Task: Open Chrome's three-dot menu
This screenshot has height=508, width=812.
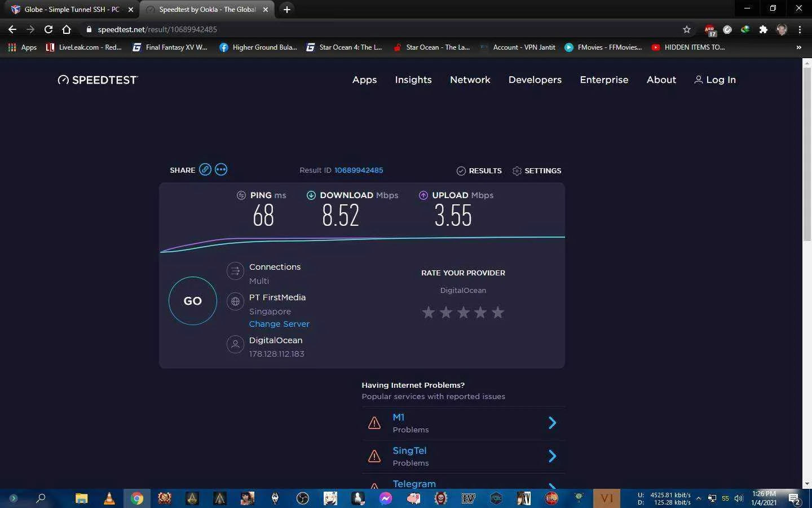Action: tap(800, 29)
